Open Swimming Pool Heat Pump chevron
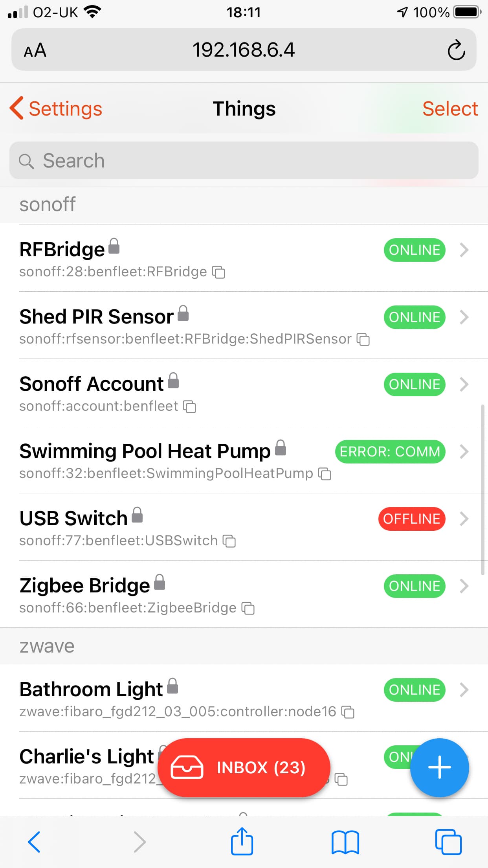Viewport: 488px width, 868px height. coord(464,452)
